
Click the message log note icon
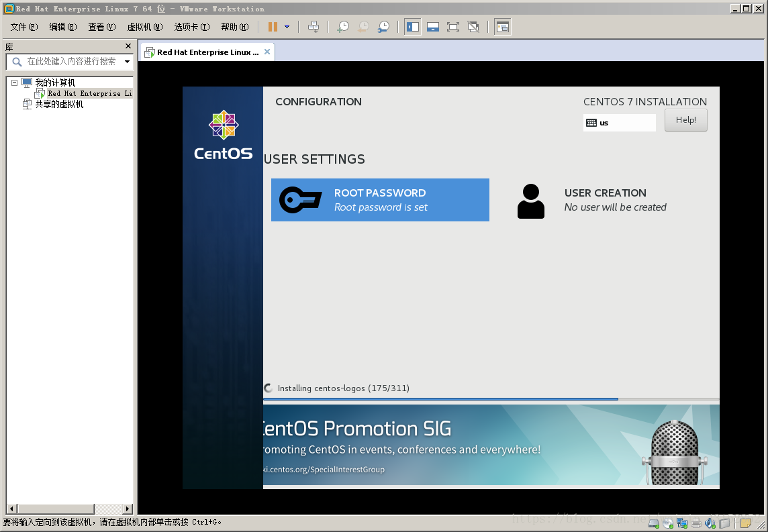click(745, 524)
